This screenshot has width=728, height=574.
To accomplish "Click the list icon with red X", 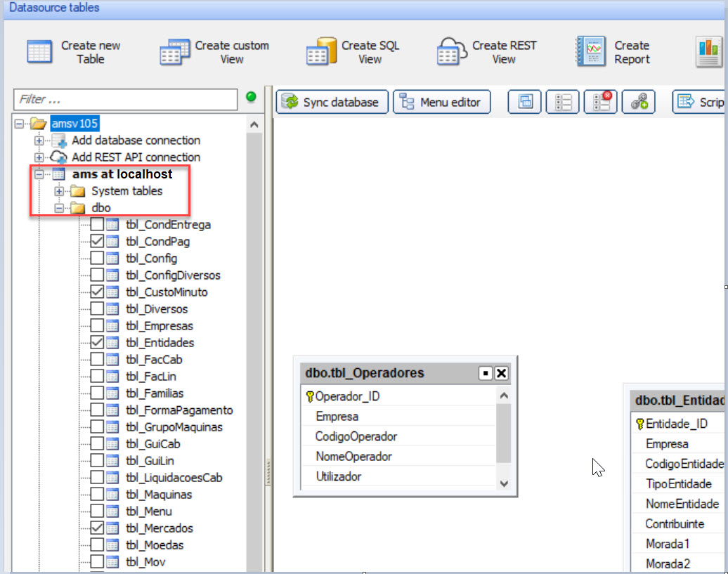I will point(601,102).
